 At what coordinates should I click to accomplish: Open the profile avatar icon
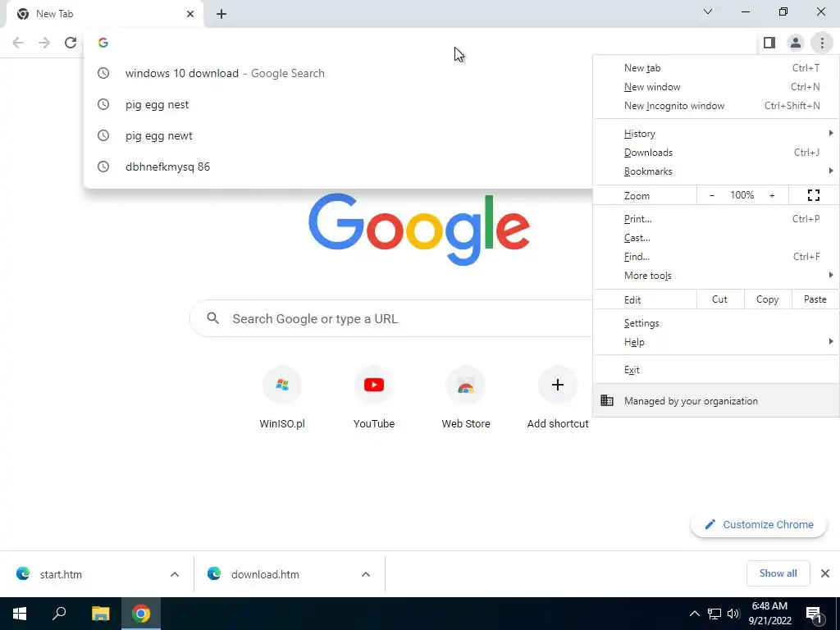796,43
